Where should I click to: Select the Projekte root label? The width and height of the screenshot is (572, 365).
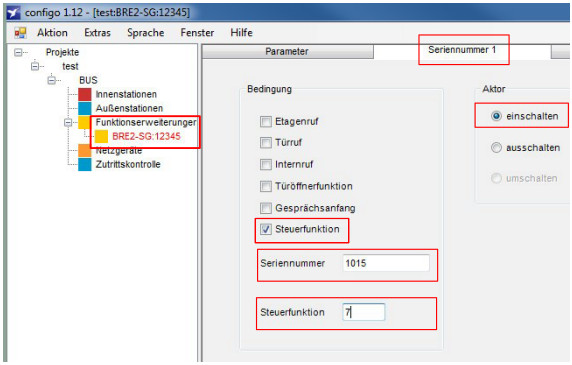click(x=62, y=53)
